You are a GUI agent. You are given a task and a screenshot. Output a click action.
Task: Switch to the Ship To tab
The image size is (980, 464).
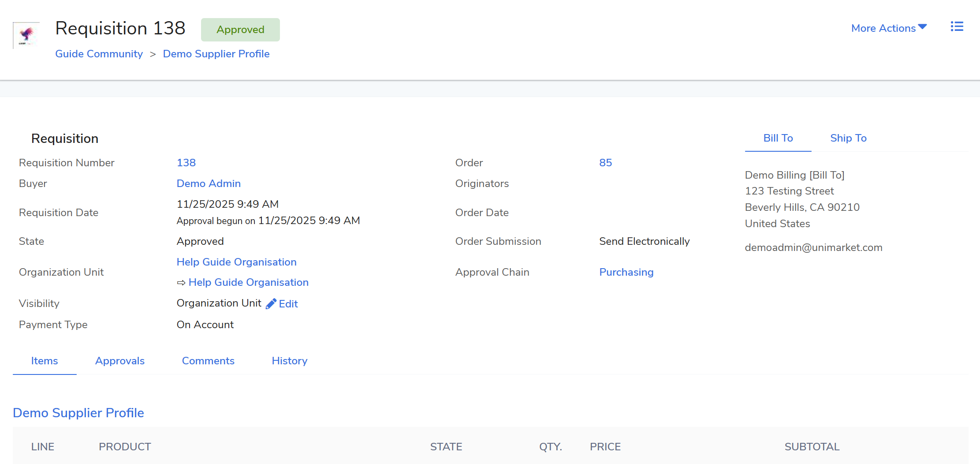pyautogui.click(x=848, y=138)
